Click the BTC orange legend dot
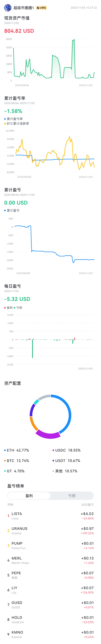 5,460
